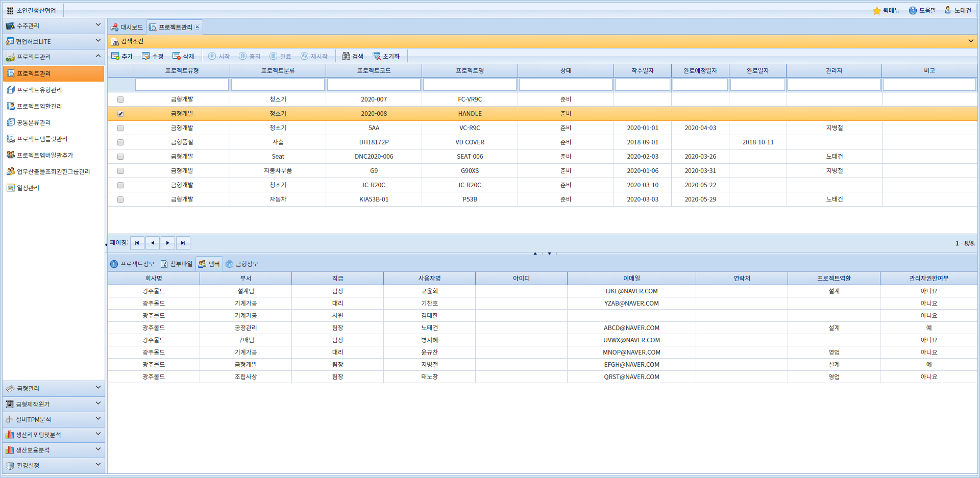This screenshot has width=980, height=478.
Task: Check the VD COVER project row checkbox
Action: coord(120,142)
